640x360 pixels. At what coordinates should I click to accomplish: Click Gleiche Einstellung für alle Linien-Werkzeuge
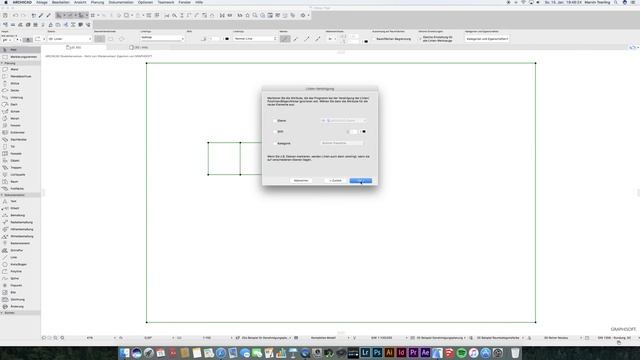point(437,39)
